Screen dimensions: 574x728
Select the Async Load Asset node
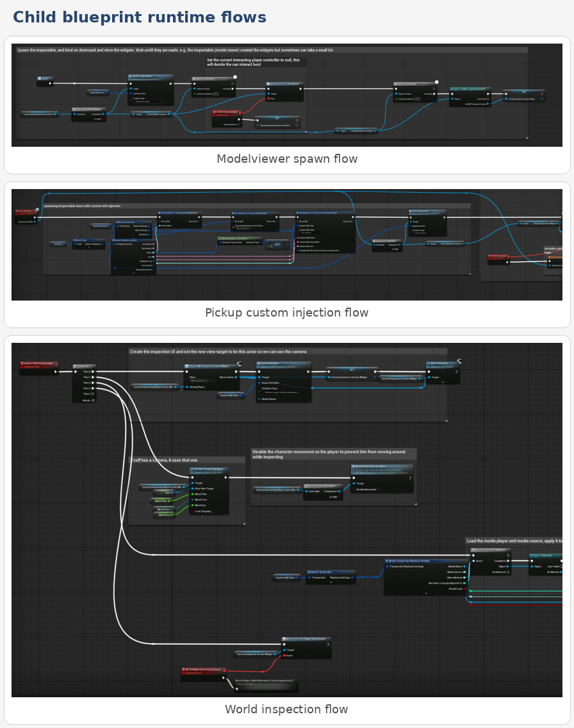click(x=490, y=550)
